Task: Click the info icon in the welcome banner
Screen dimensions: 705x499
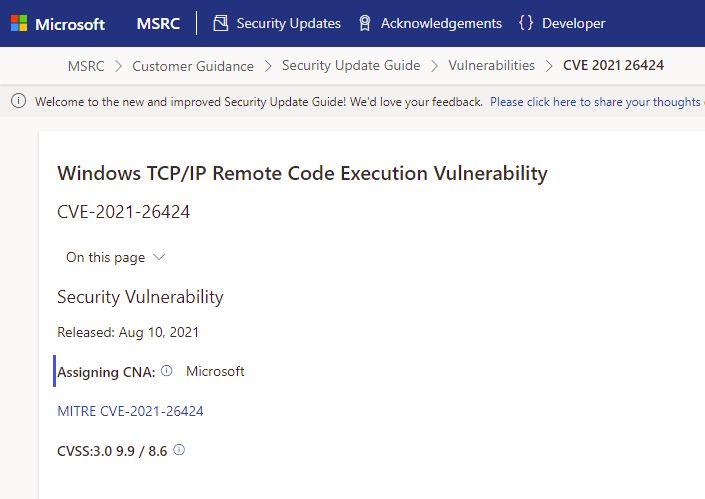Action: [x=19, y=102]
